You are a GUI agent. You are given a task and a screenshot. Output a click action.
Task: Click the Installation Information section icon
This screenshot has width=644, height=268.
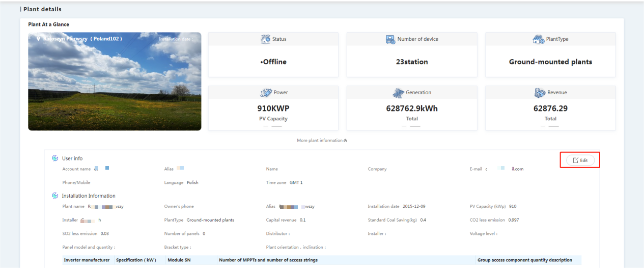coord(55,196)
